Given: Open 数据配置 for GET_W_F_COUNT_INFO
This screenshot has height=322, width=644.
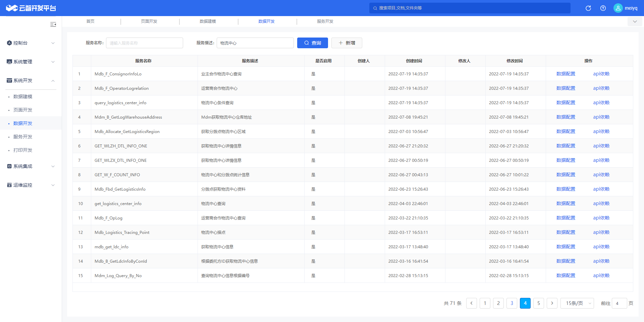Looking at the screenshot, I should click(566, 175).
